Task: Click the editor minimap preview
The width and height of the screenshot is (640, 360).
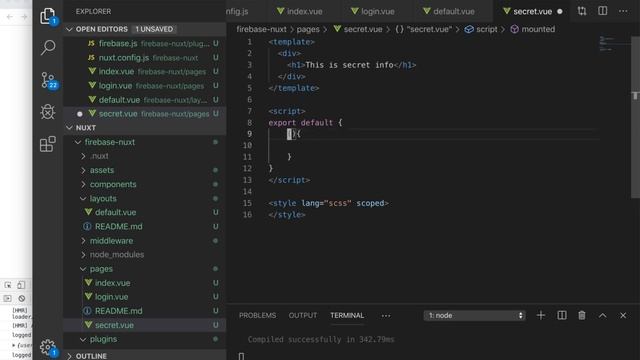Action: point(607,44)
